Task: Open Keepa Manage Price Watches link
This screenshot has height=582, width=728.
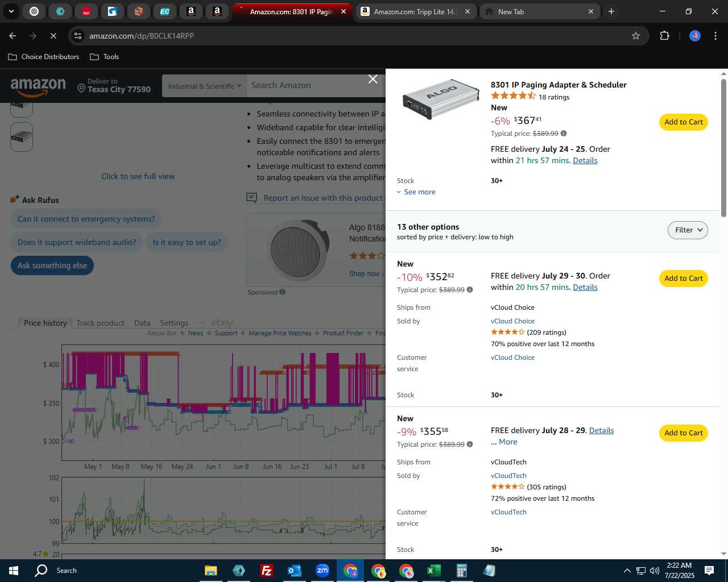Action: (x=280, y=333)
